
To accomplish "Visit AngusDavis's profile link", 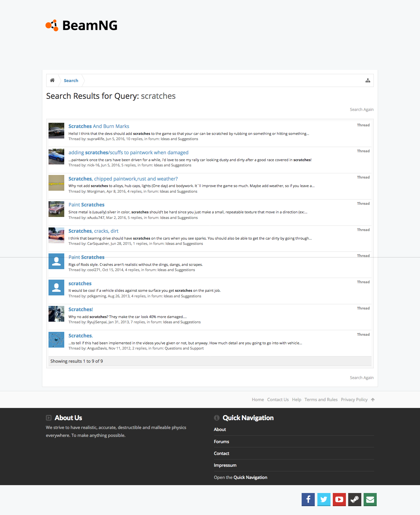I will [x=97, y=348].
